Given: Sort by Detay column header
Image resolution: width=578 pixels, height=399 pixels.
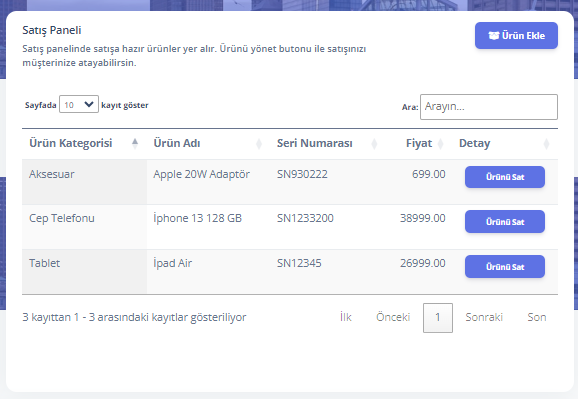Looking at the screenshot, I should click(505, 143).
